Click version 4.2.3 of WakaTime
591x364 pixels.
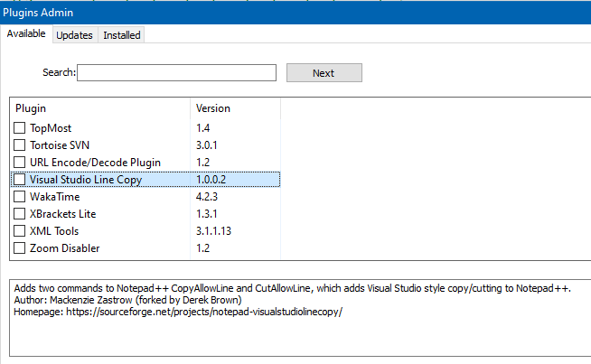[x=207, y=197]
